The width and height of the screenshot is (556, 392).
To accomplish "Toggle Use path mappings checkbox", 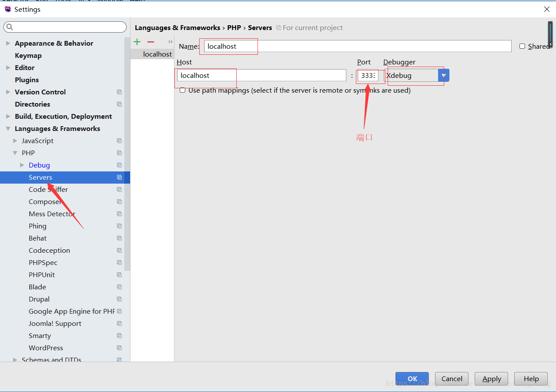I will 183,90.
